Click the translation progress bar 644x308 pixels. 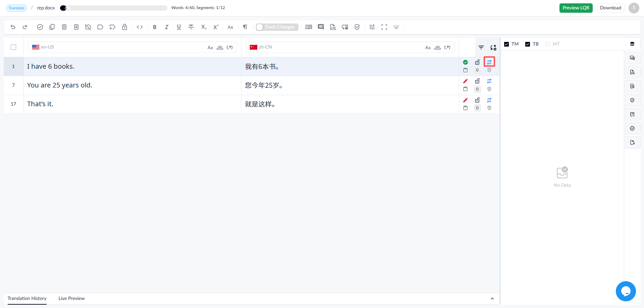tap(114, 8)
